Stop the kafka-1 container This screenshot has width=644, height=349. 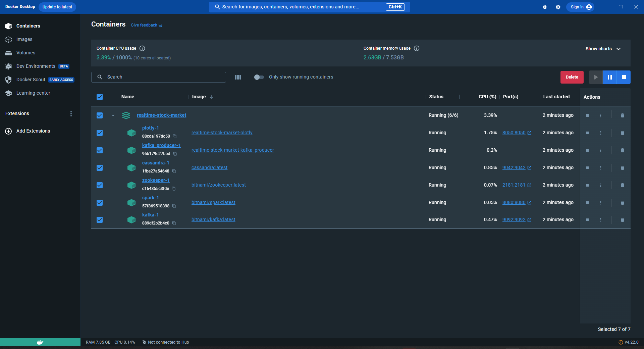pyautogui.click(x=587, y=220)
